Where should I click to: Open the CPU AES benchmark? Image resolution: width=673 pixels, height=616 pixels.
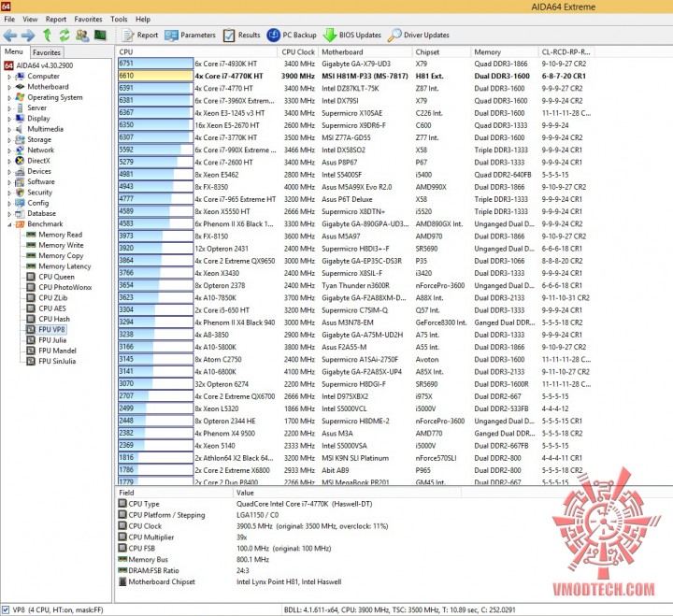click(46, 308)
